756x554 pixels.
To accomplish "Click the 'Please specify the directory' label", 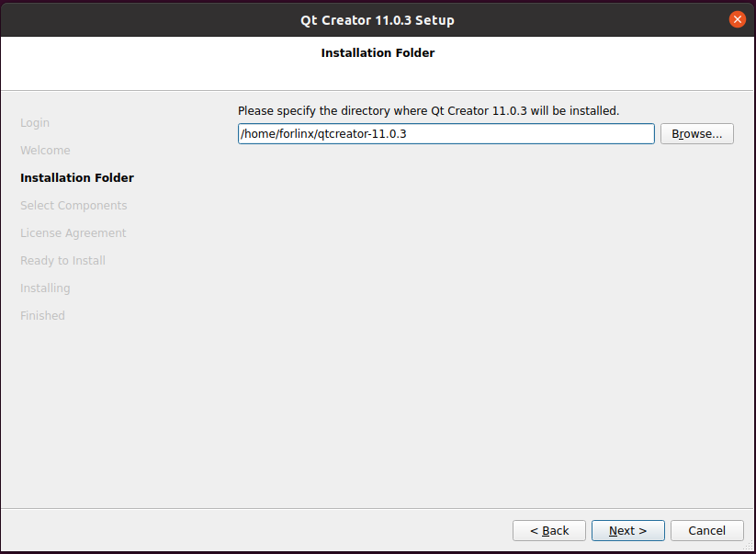I will point(428,111).
